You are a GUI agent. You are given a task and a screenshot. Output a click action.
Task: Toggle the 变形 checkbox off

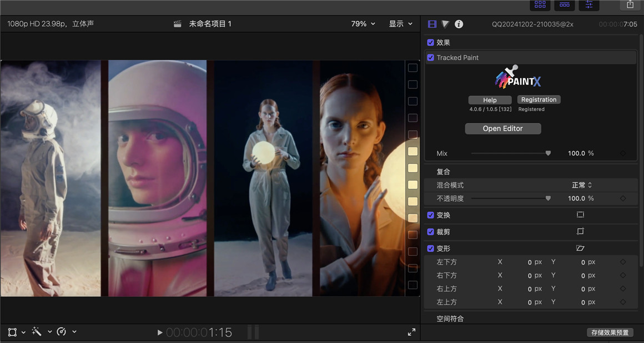point(430,248)
